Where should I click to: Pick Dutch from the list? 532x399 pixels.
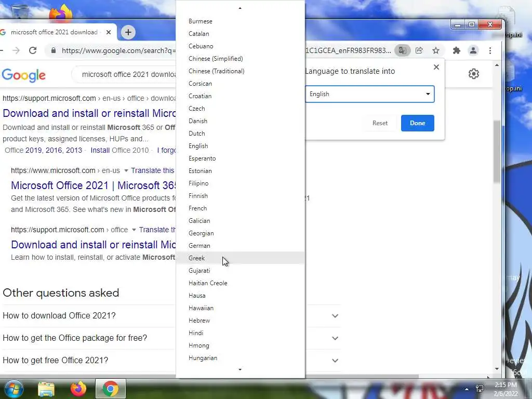pyautogui.click(x=240, y=134)
